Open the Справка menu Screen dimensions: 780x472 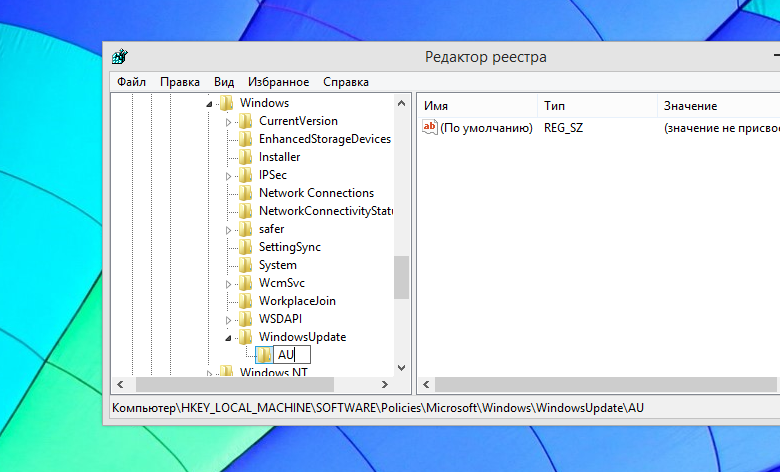pyautogui.click(x=346, y=82)
